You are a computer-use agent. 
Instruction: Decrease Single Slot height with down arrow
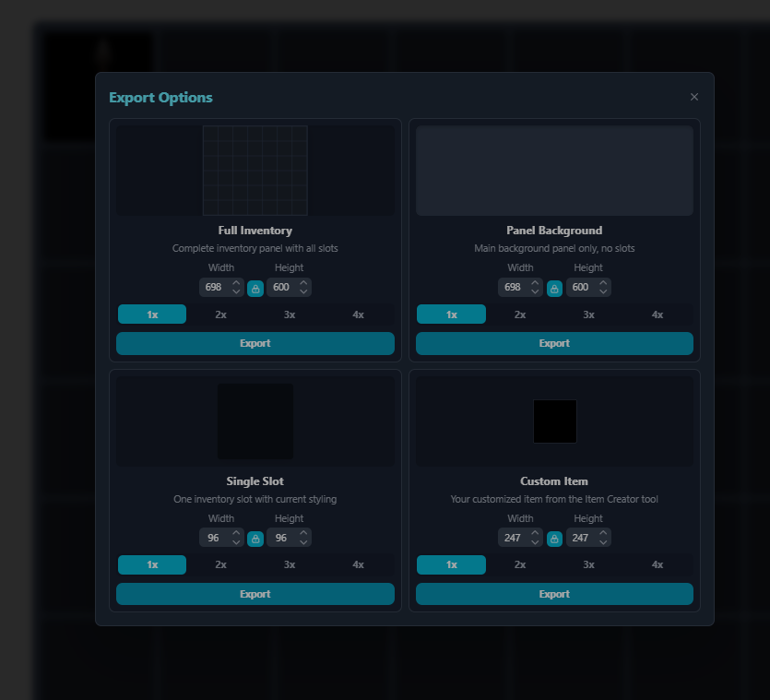[x=303, y=541]
